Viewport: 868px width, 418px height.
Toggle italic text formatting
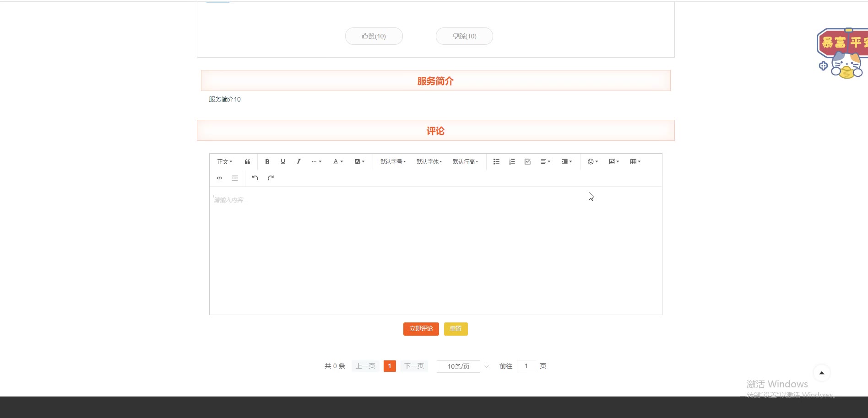(x=298, y=161)
